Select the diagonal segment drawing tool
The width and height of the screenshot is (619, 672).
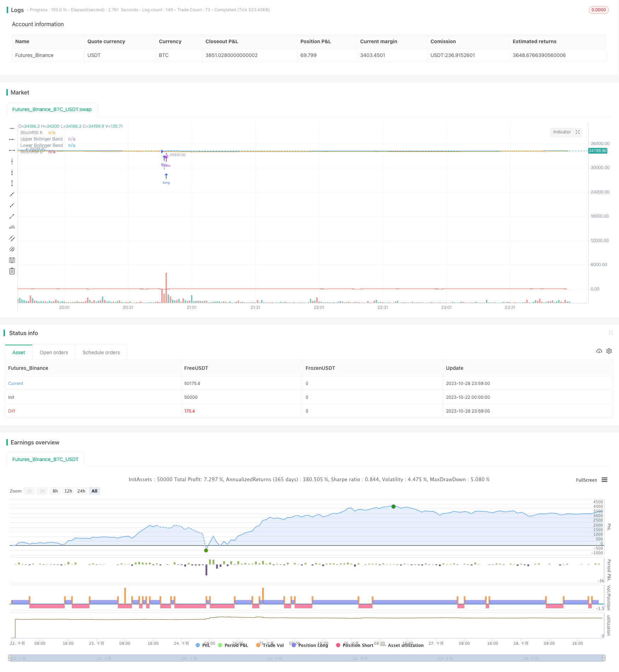pos(12,216)
